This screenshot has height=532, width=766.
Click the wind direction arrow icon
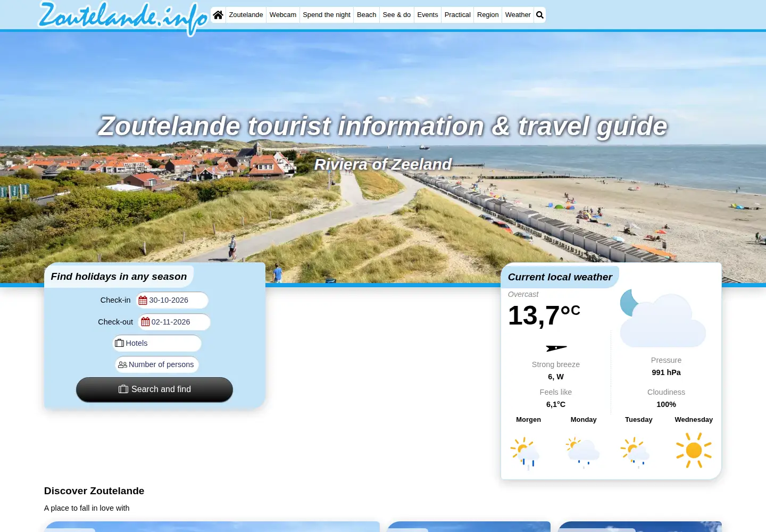556,348
